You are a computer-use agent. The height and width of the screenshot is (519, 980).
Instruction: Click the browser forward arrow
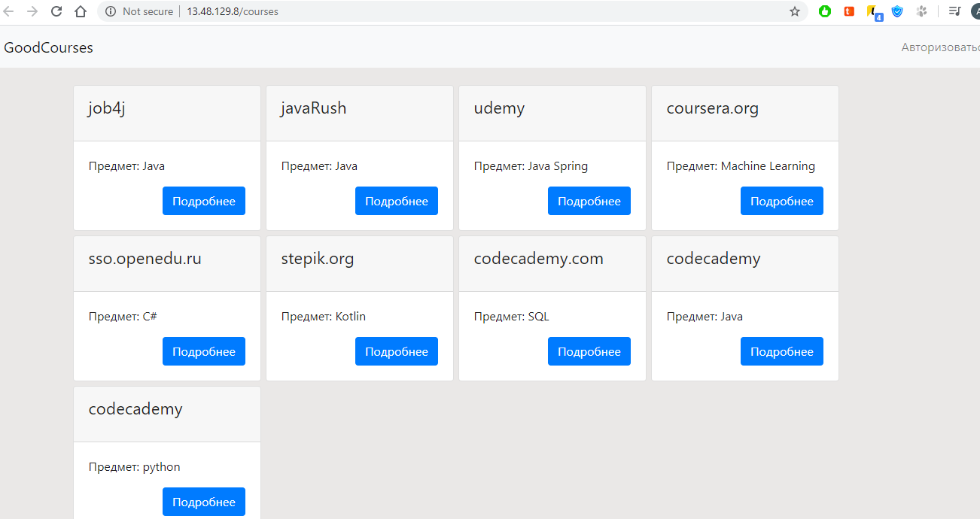point(32,11)
